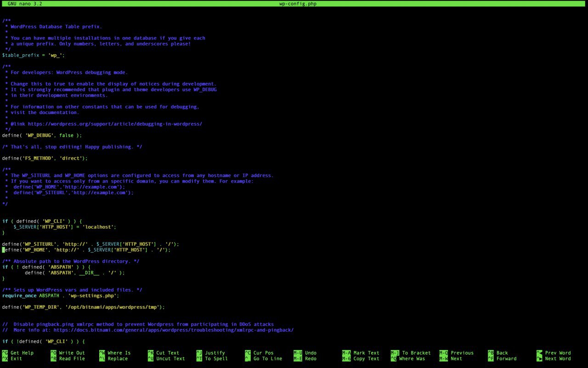
Task: Click the define 'WP_HOME' http line
Action: pyautogui.click(x=86, y=250)
